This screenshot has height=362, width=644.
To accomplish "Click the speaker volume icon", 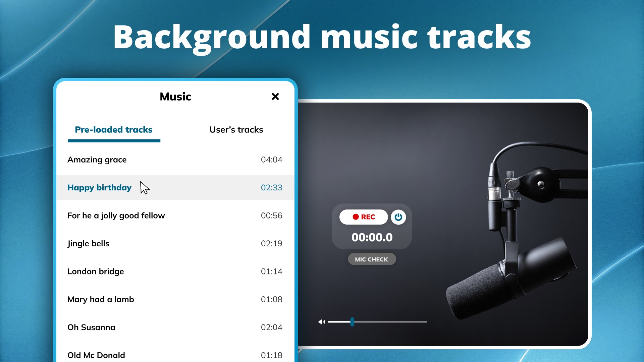I will point(321,322).
